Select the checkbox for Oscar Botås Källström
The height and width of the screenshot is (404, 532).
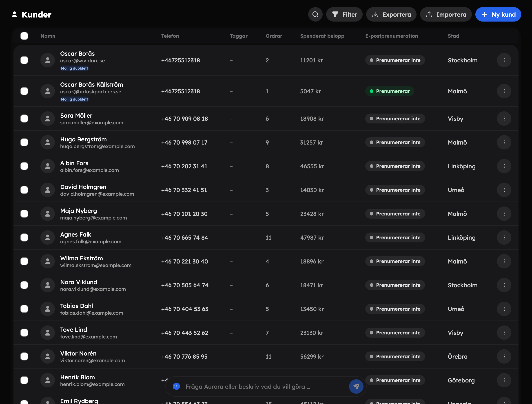coord(24,91)
